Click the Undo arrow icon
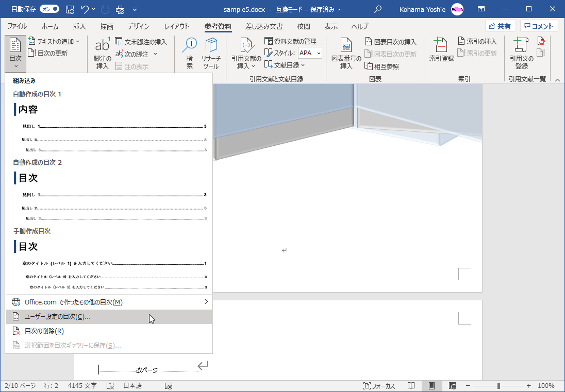 [x=85, y=9]
